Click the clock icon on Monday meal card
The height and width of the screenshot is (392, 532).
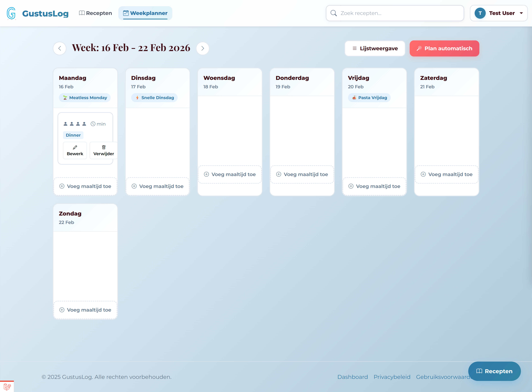(93, 124)
